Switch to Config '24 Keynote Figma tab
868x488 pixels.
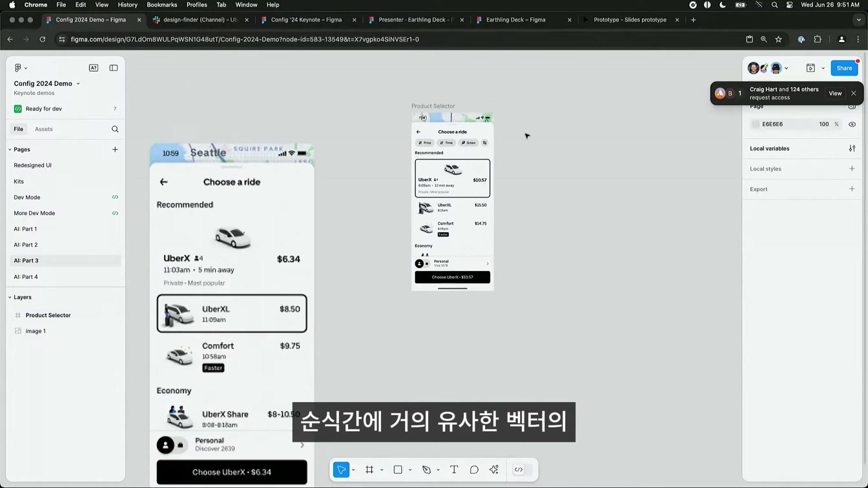[x=306, y=20]
